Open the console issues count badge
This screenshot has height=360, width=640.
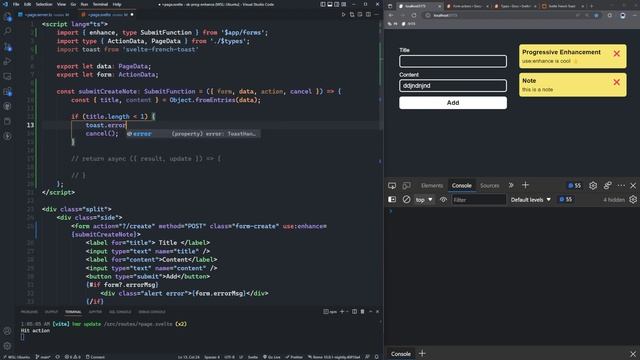tap(566, 200)
